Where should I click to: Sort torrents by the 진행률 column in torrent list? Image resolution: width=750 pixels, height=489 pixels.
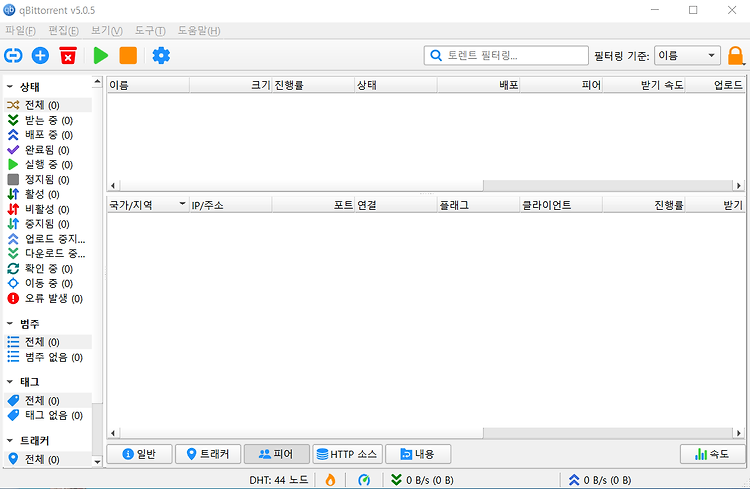pyautogui.click(x=313, y=85)
